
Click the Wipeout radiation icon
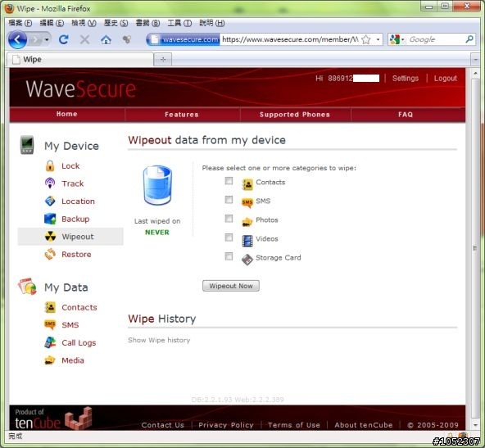[x=50, y=237]
